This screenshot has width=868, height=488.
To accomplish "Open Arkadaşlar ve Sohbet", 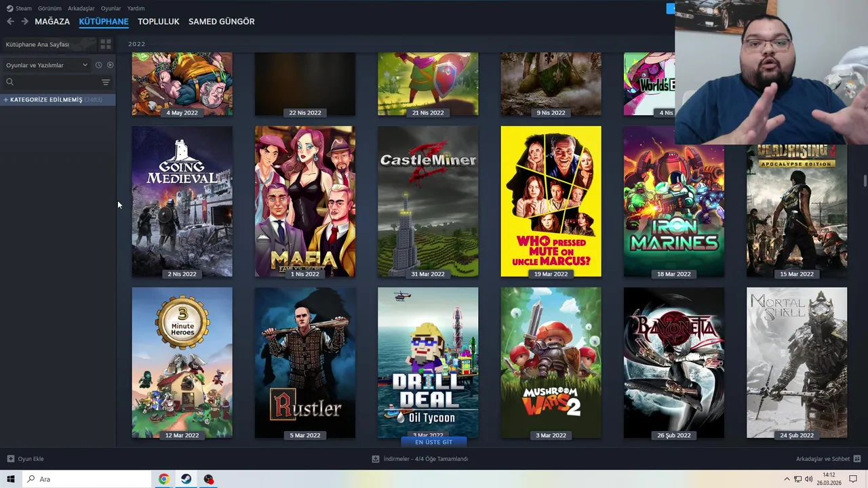I will click(x=828, y=459).
